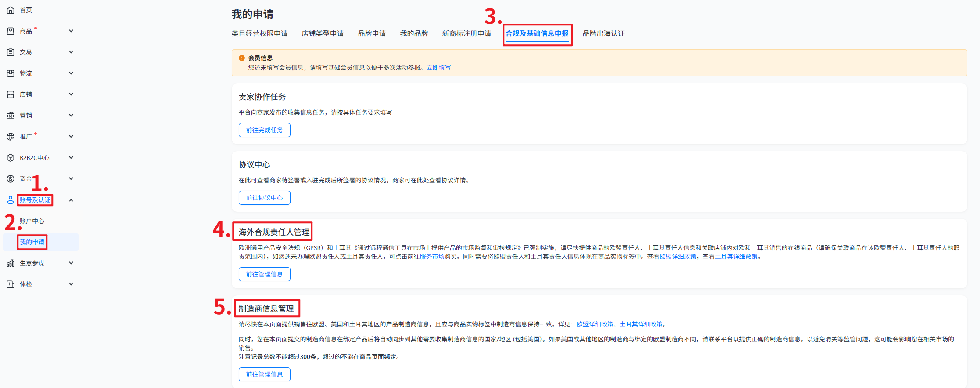Viewport: 980px width, 388px height.
Task: Click the 营销 coupon icon
Action: (11, 116)
